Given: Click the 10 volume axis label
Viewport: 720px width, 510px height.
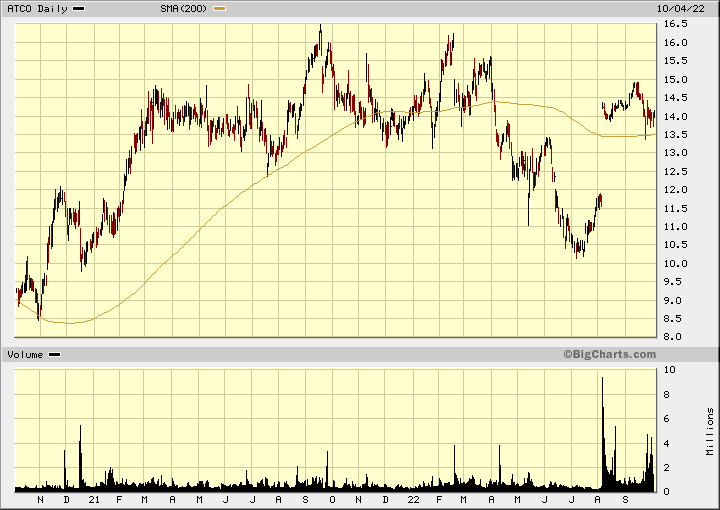Looking at the screenshot, I should (x=670, y=370).
